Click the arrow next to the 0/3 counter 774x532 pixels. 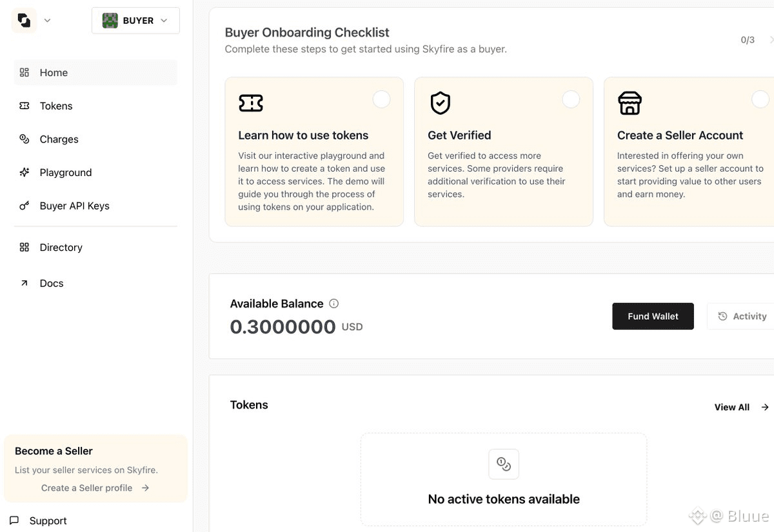771,40
